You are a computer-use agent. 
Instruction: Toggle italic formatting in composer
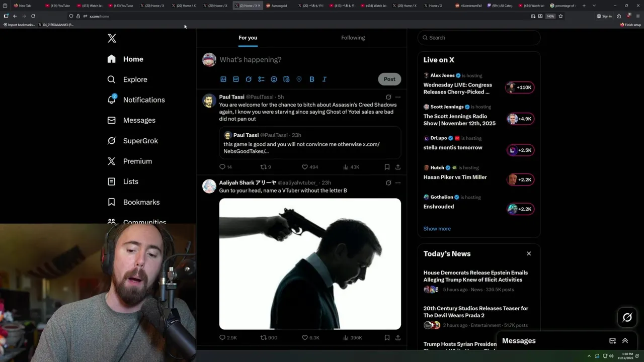[x=325, y=79]
